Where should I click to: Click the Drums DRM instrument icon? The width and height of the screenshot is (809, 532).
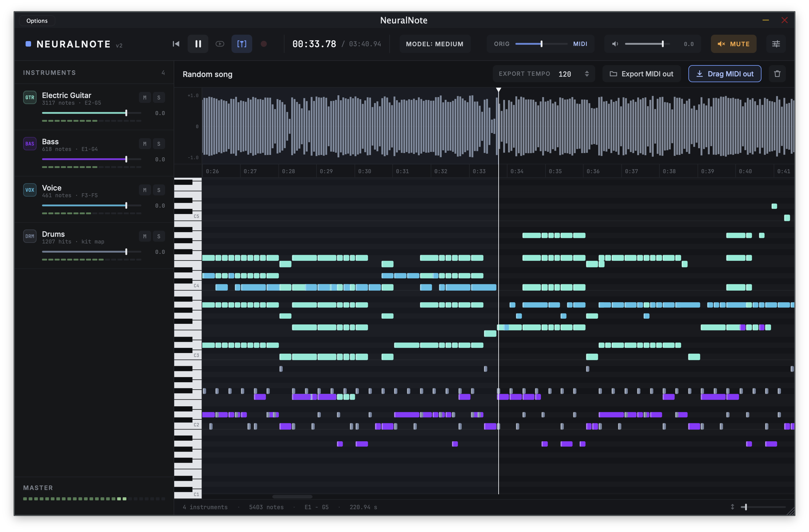click(30, 236)
